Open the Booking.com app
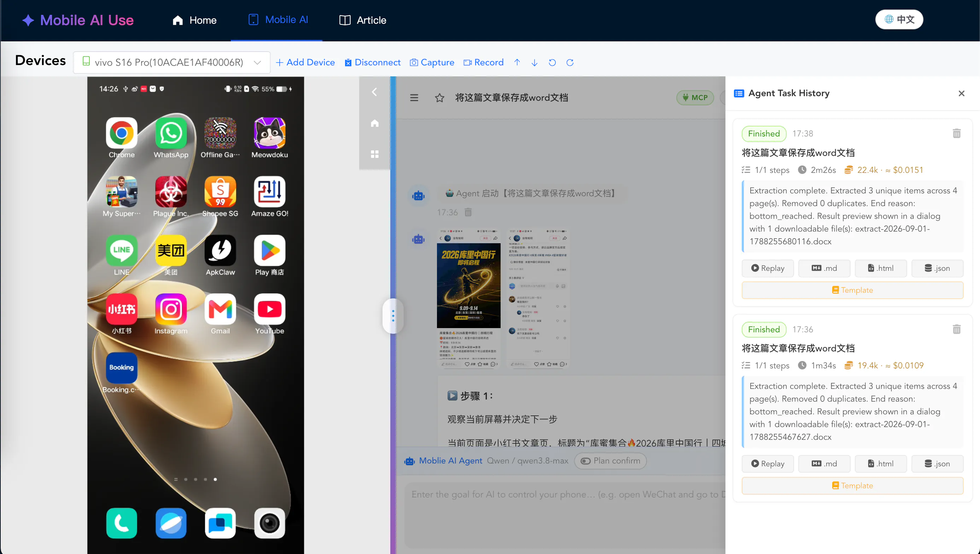Screen dimensions: 980x554 tap(121, 368)
